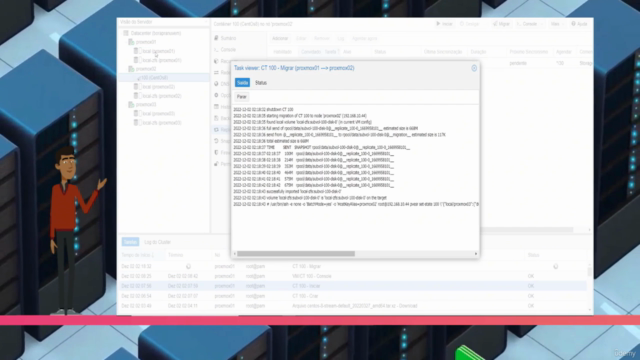
Task: Open the Ajuda help button
Action: pos(579,24)
